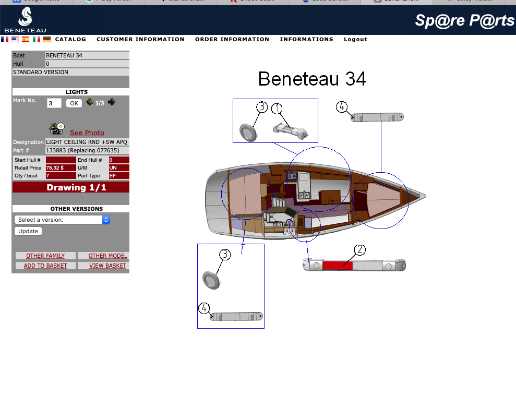This screenshot has height=420, width=516.
Task: Click the Hull value 0
Action: point(87,64)
